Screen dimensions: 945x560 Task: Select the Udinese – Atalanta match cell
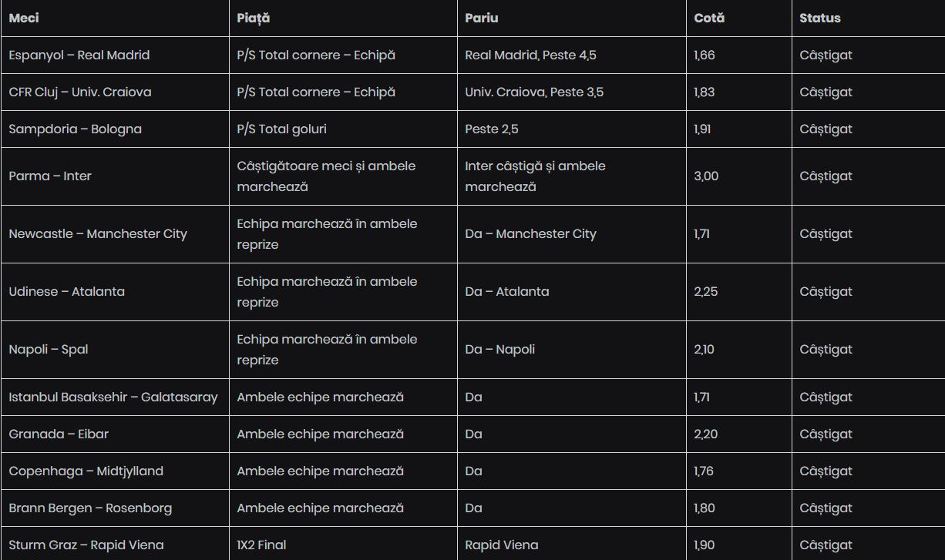[67, 292]
